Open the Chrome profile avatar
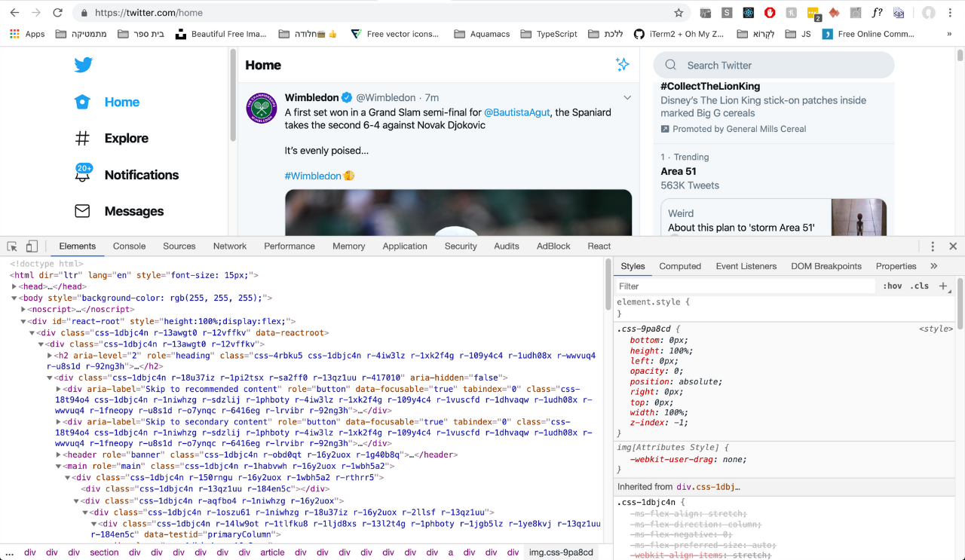The width and height of the screenshot is (965, 560). point(929,13)
